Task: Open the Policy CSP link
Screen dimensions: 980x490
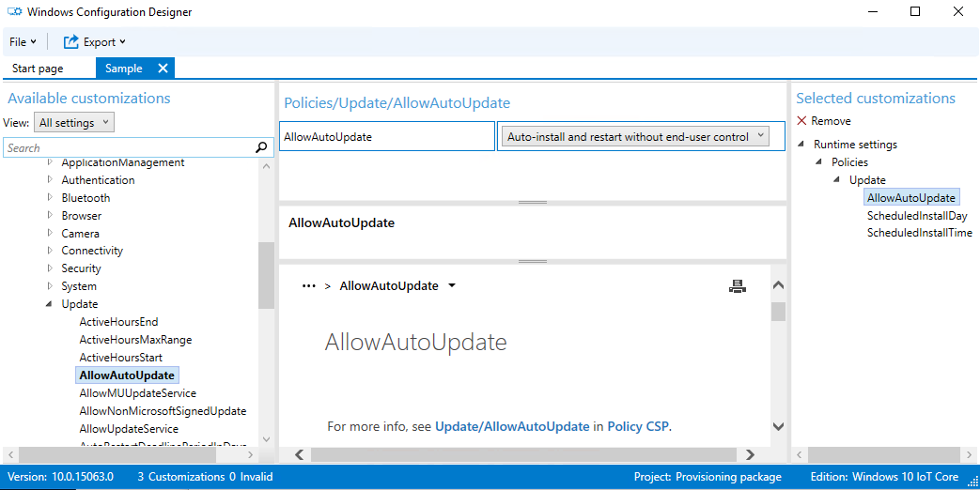Action: click(x=637, y=426)
